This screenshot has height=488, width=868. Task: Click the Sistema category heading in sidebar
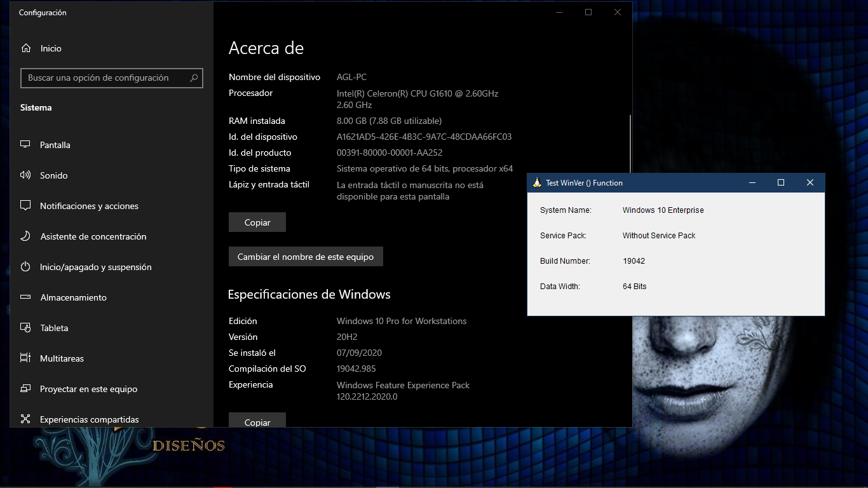(x=36, y=108)
